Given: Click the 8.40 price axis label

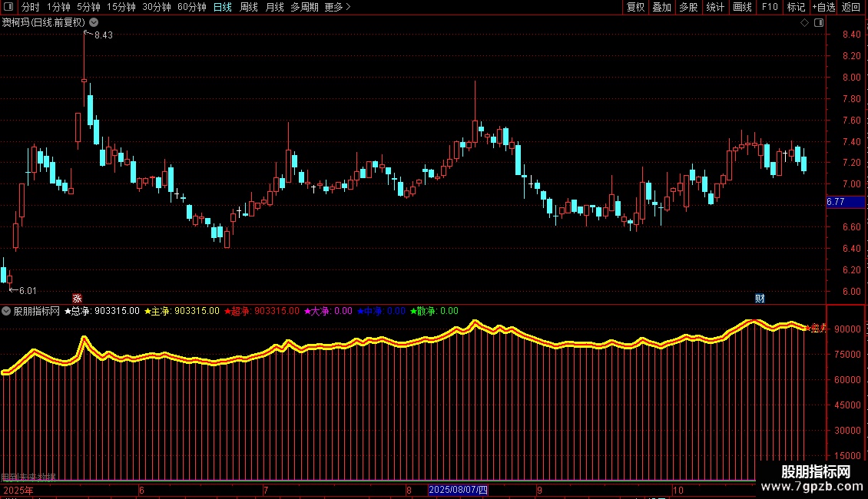Looking at the screenshot, I should [x=851, y=35].
